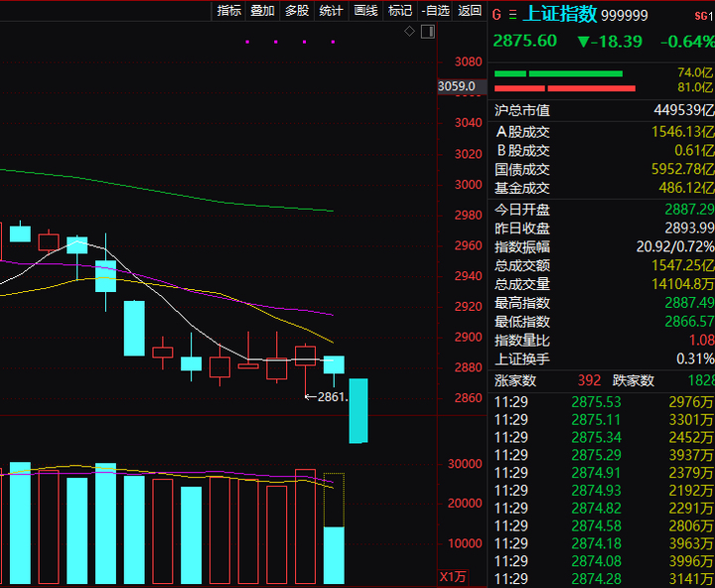Screen dimensions: 715x588
Task: Click the 最高指数 value 2887.49
Action: coord(689,303)
